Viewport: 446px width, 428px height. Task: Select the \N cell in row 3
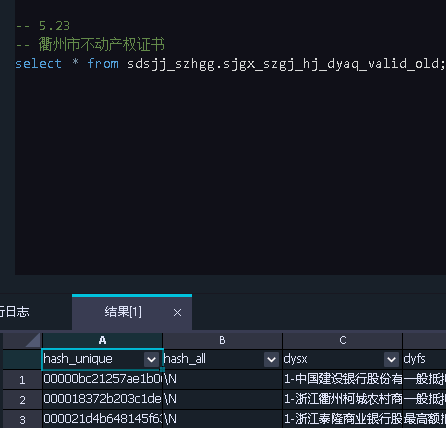(222, 419)
